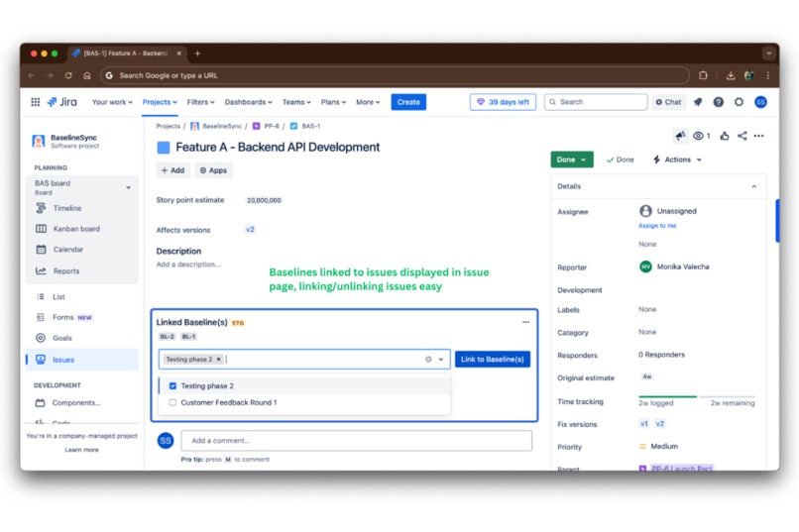Image resolution: width=799 pixels, height=532 pixels.
Task: Click the feedback megaphone icon
Action: click(x=680, y=136)
